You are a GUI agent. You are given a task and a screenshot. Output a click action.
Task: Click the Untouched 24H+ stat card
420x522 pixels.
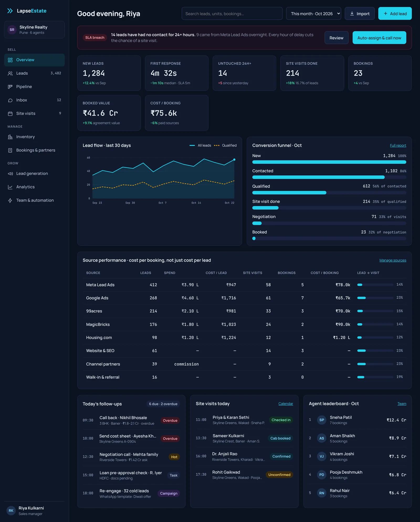click(x=244, y=73)
